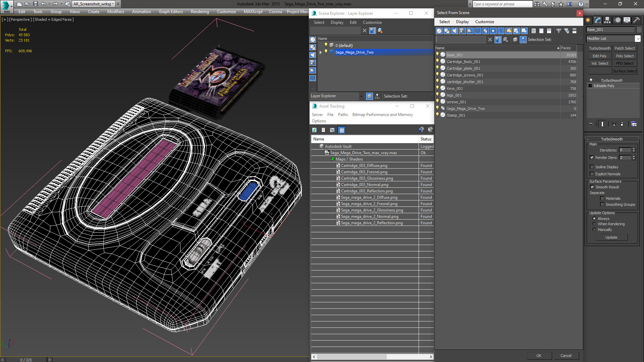Toggle Display Lights filter in Select From Scene
This screenshot has height=362, width=644.
click(x=454, y=31)
